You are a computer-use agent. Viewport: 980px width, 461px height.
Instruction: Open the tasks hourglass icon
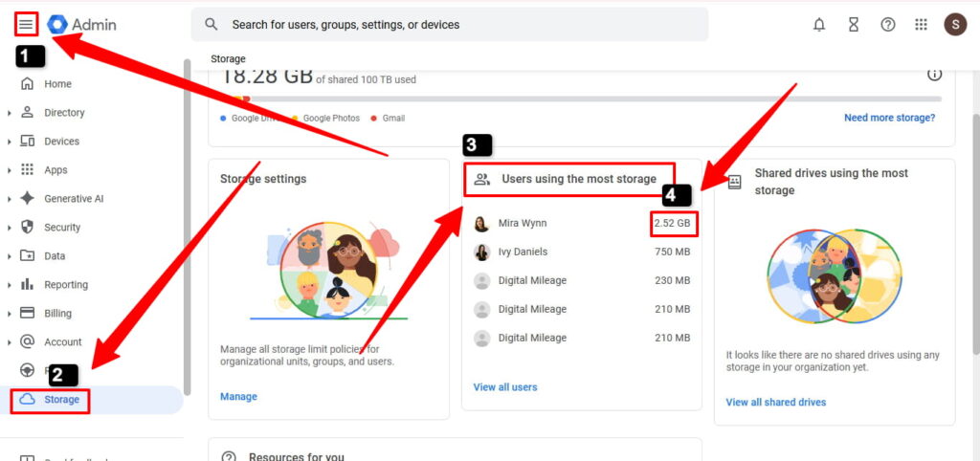point(853,25)
